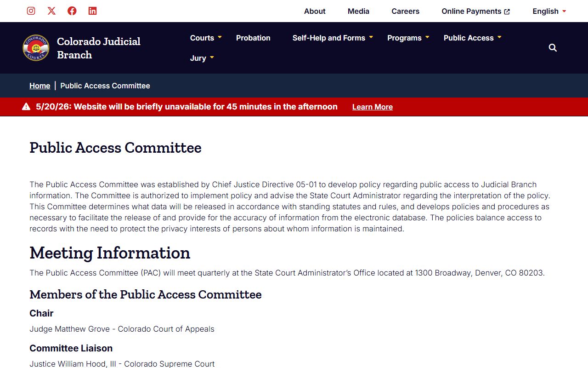
Task: Click the Colorado Judicial Branch site title
Action: coord(99,48)
